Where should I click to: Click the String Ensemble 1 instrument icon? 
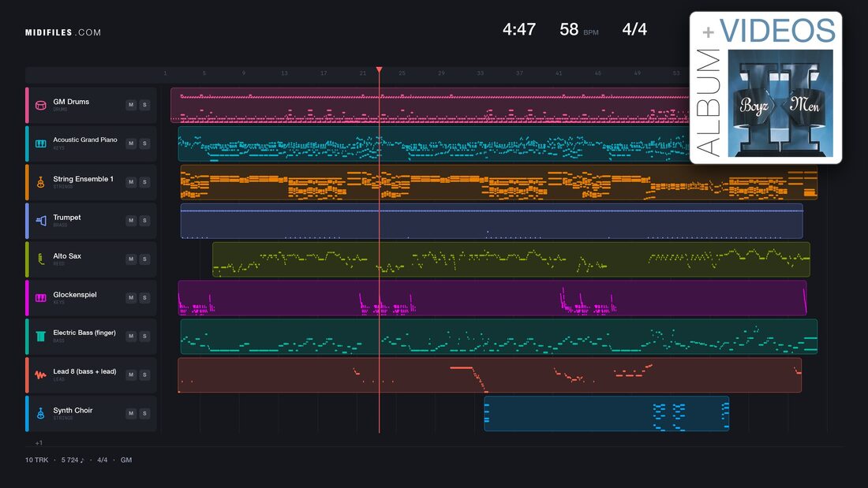pos(40,182)
